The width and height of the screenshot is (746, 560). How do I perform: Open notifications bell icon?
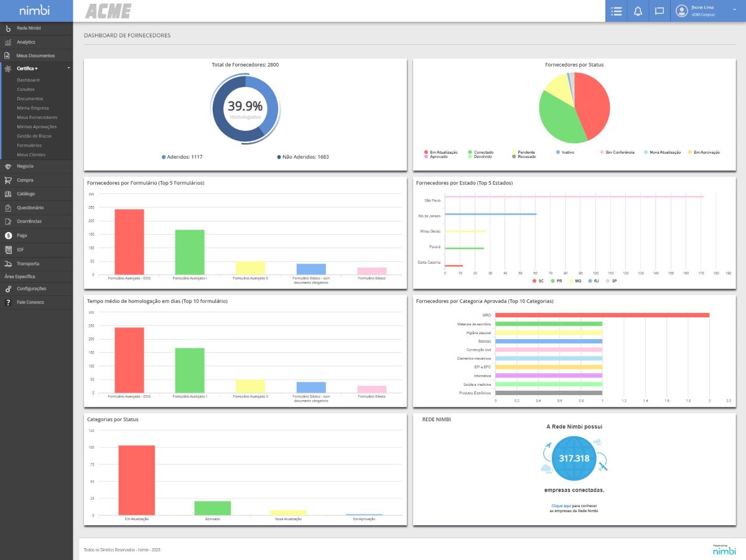coord(638,11)
